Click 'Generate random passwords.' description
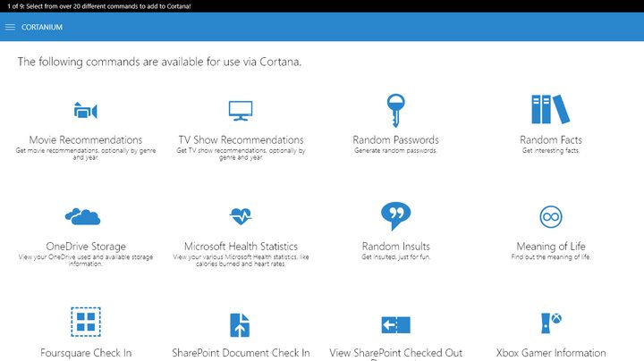 [x=395, y=150]
